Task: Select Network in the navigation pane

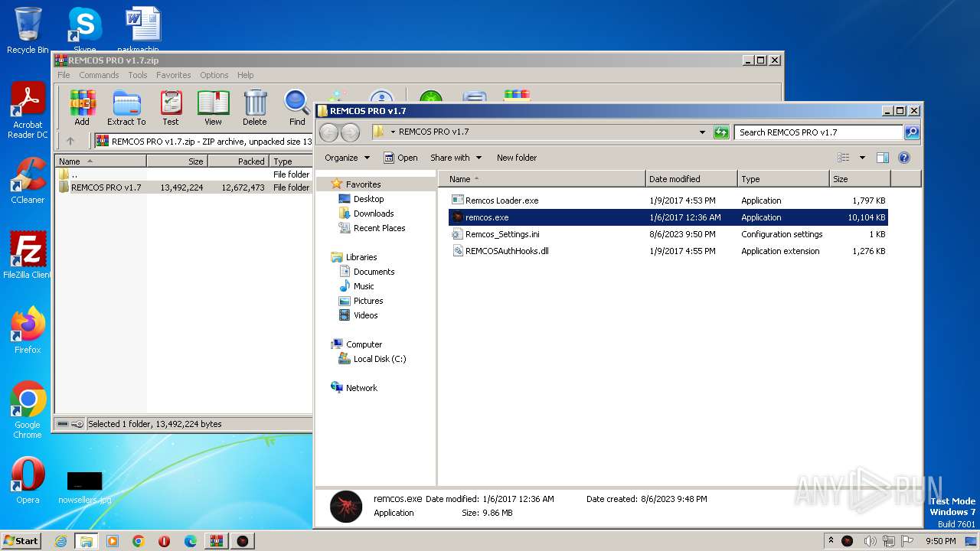Action: tap(361, 388)
